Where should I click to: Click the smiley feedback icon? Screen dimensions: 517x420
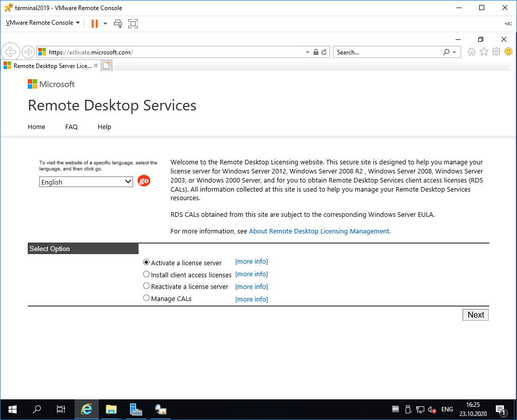tap(508, 51)
